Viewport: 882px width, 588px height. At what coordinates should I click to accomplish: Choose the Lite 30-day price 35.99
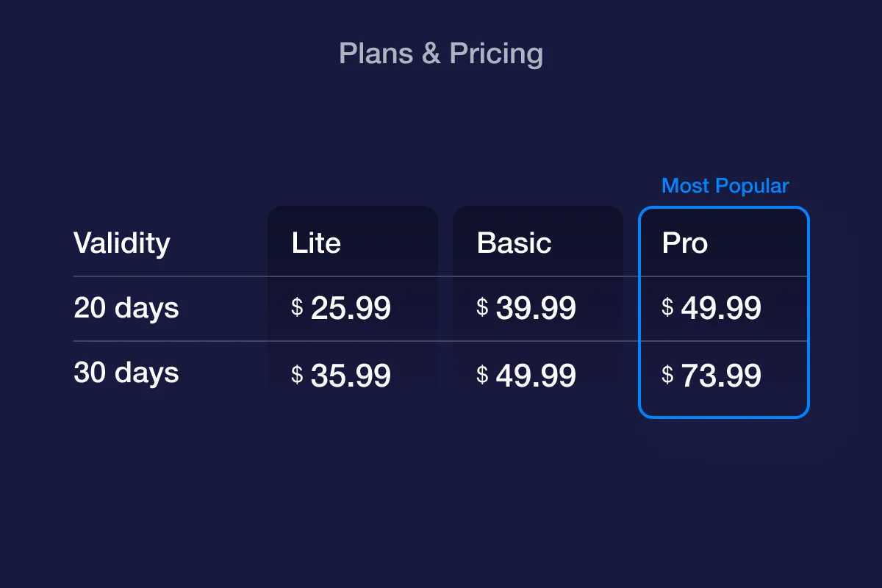tap(351, 376)
